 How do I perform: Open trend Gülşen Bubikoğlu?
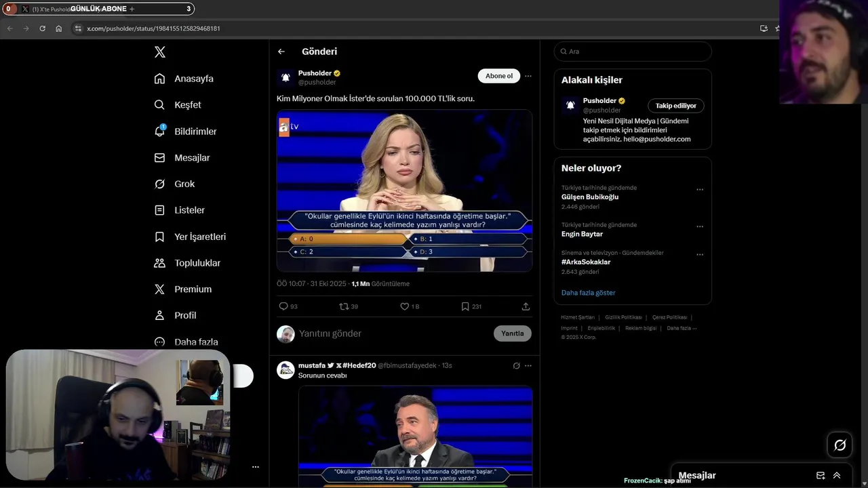(x=590, y=197)
